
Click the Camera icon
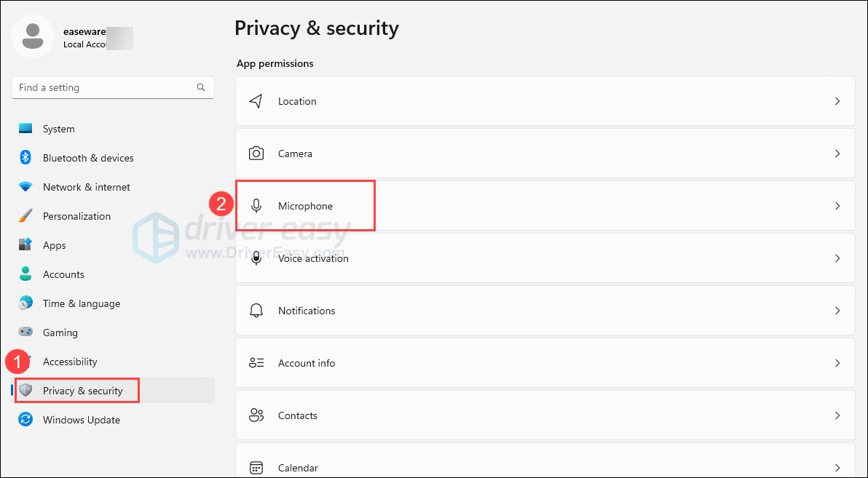(256, 154)
